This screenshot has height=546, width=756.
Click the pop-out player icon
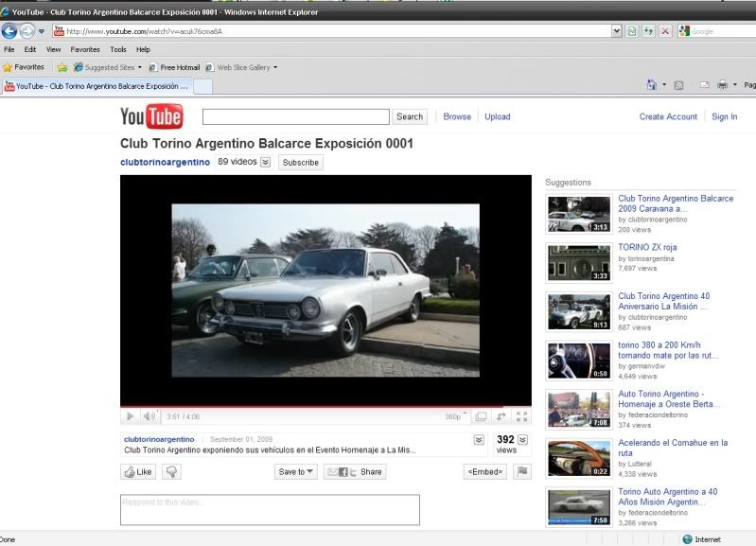tap(501, 416)
